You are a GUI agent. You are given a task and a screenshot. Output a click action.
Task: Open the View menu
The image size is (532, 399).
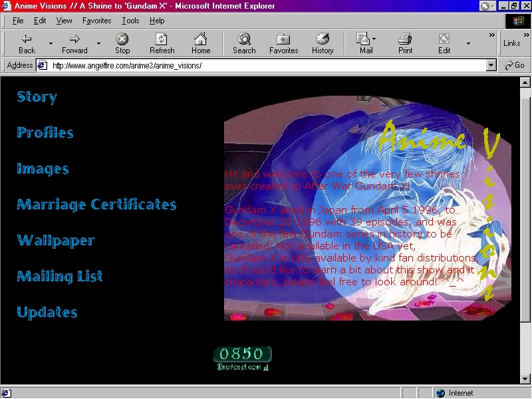tap(64, 21)
